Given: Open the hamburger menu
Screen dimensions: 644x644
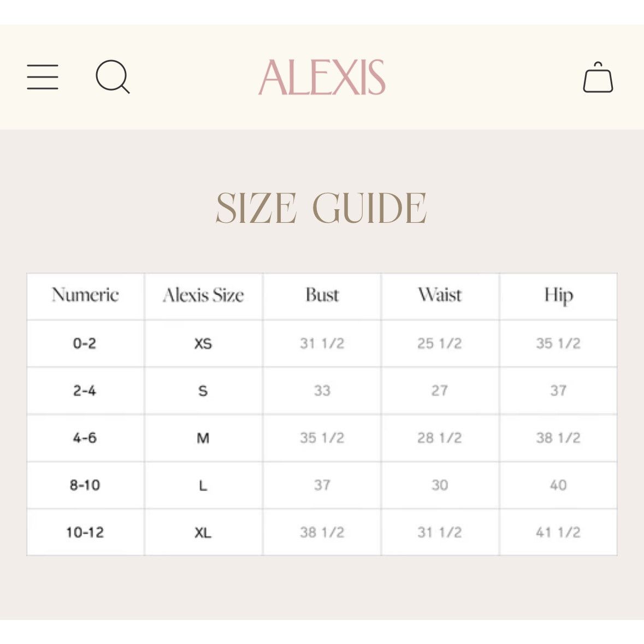Looking at the screenshot, I should click(43, 77).
